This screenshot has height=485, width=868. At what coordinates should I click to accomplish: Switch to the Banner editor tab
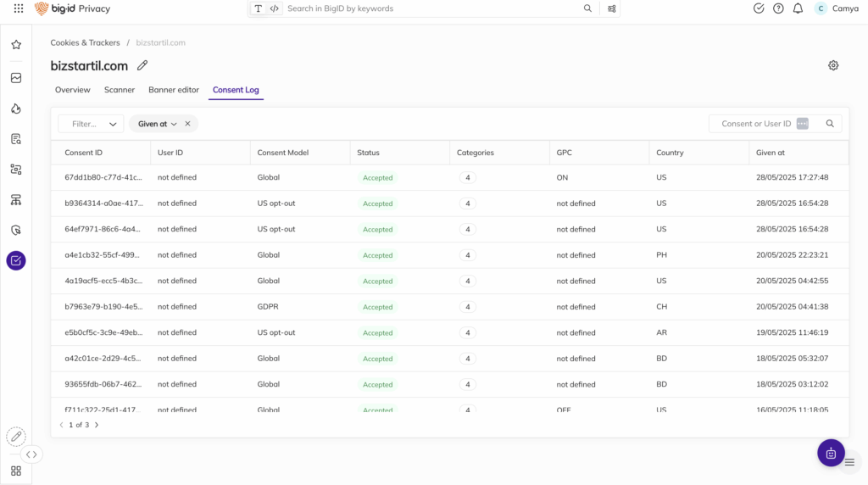coord(174,90)
